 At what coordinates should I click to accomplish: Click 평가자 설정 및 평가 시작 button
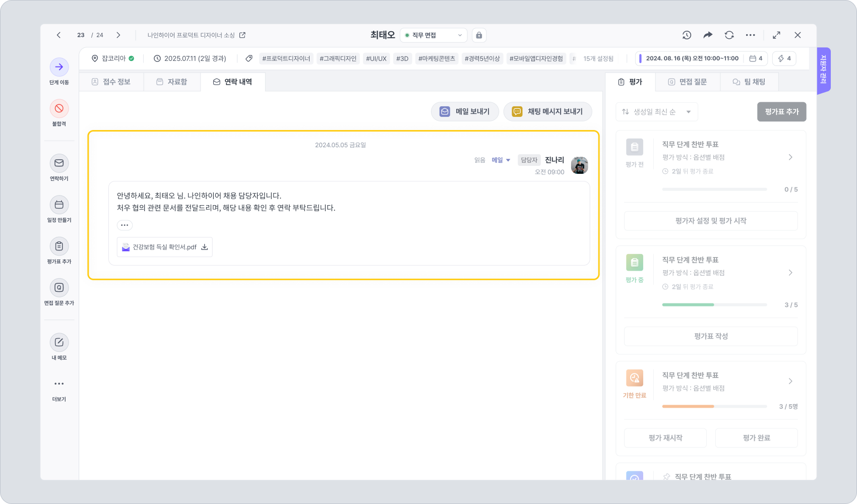pos(711,221)
